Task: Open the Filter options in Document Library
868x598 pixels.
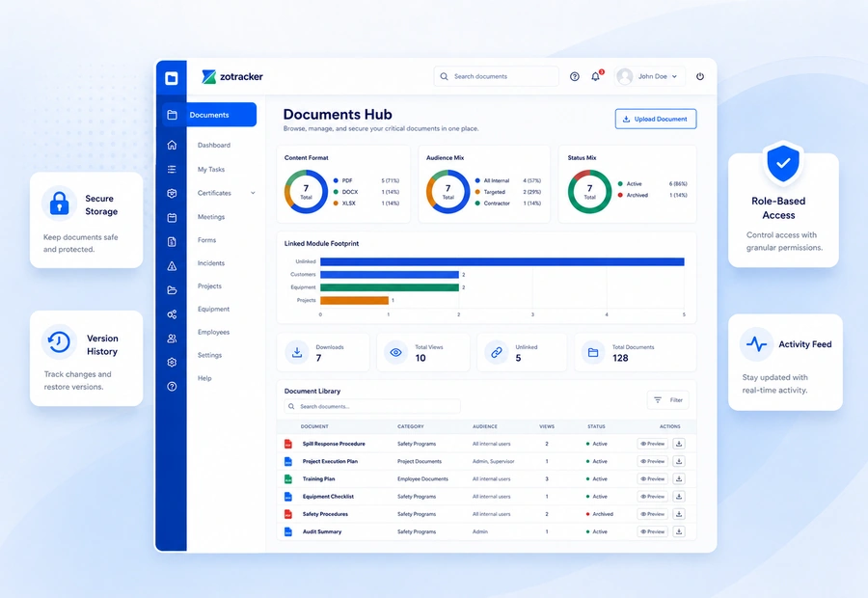Action: pos(667,399)
